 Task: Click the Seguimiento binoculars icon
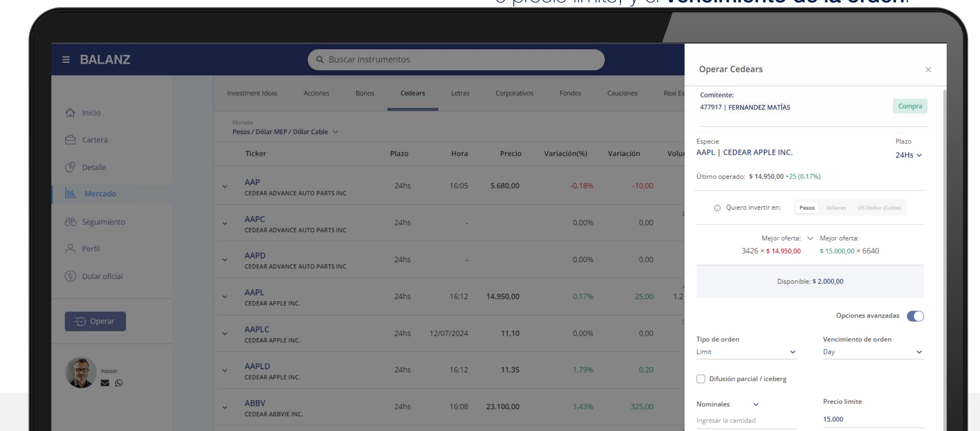(x=71, y=222)
